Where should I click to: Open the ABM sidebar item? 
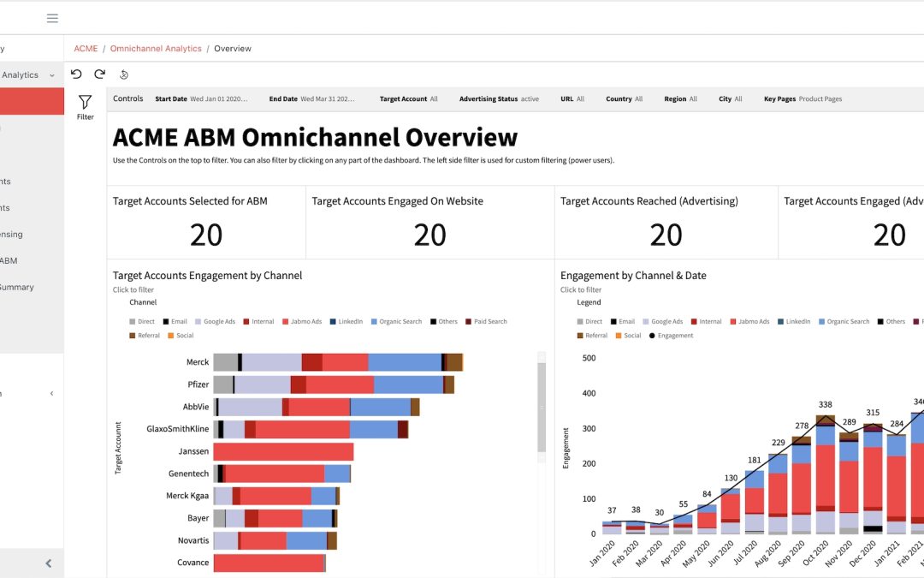tap(9, 260)
